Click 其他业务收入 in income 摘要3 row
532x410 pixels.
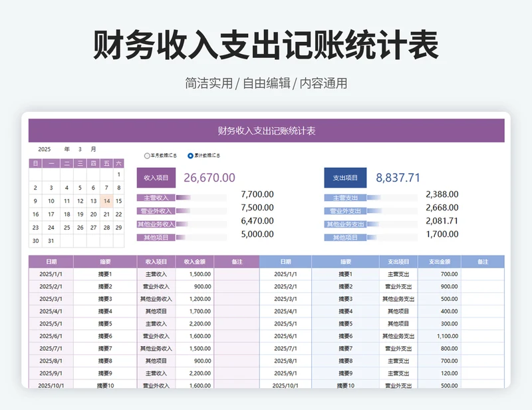(156, 299)
